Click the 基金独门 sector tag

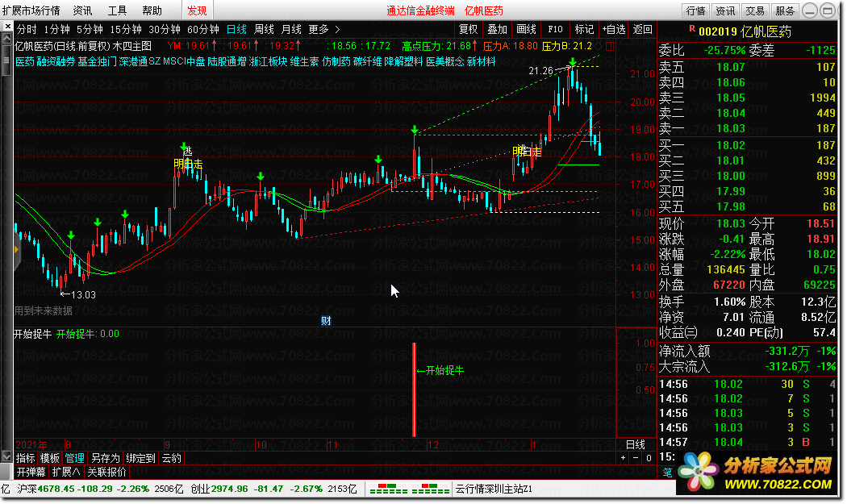pyautogui.click(x=98, y=61)
